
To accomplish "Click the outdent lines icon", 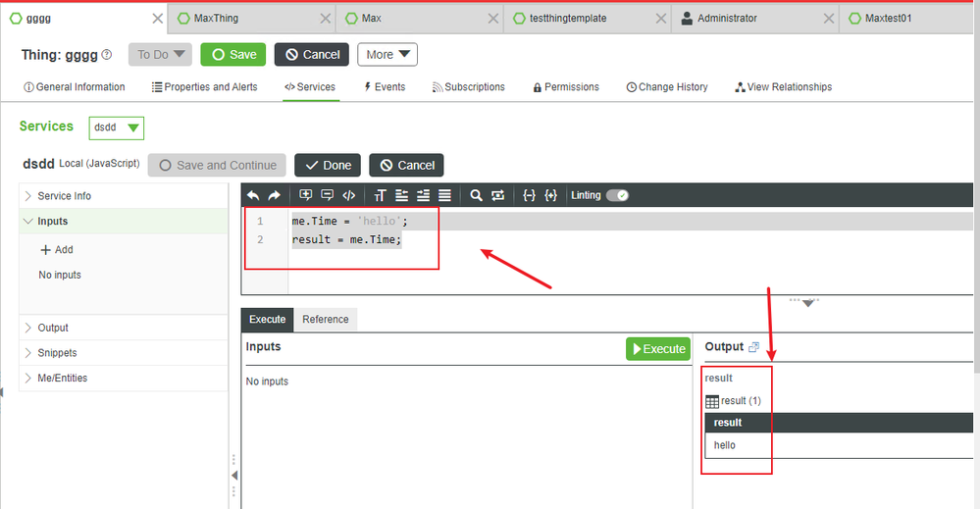I will pos(402,195).
